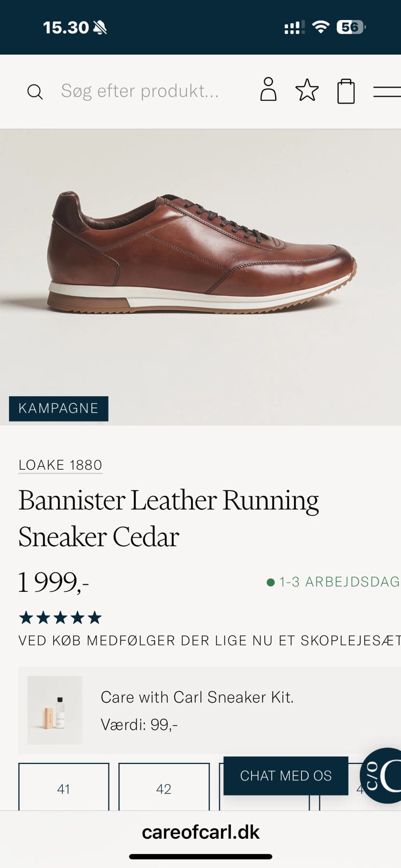The height and width of the screenshot is (868, 401).
Task: Open the hamburger menu
Action: [387, 91]
